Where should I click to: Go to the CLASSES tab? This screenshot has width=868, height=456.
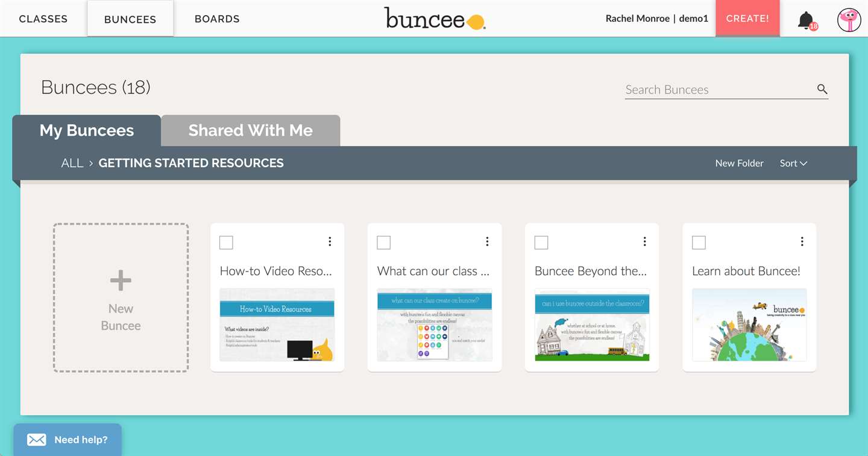43,19
